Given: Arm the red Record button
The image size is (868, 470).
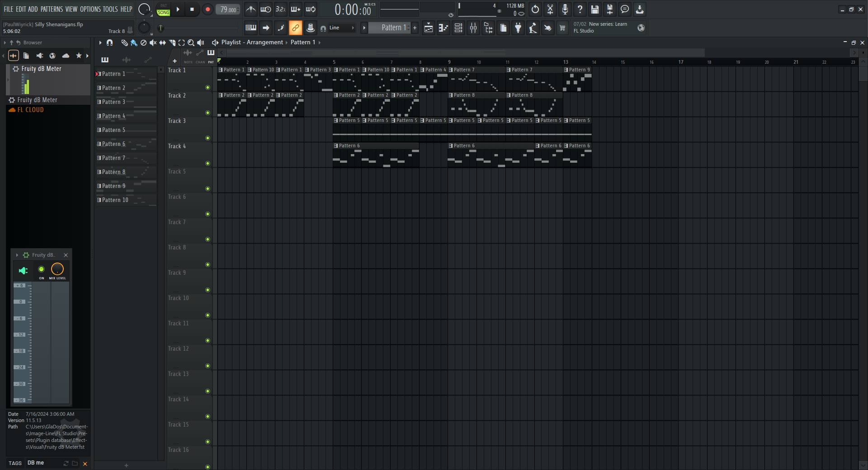Looking at the screenshot, I should tap(208, 9).
